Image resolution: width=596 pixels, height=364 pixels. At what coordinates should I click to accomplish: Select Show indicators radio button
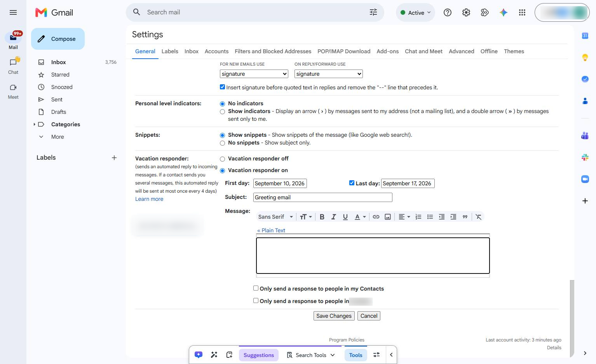pyautogui.click(x=222, y=112)
